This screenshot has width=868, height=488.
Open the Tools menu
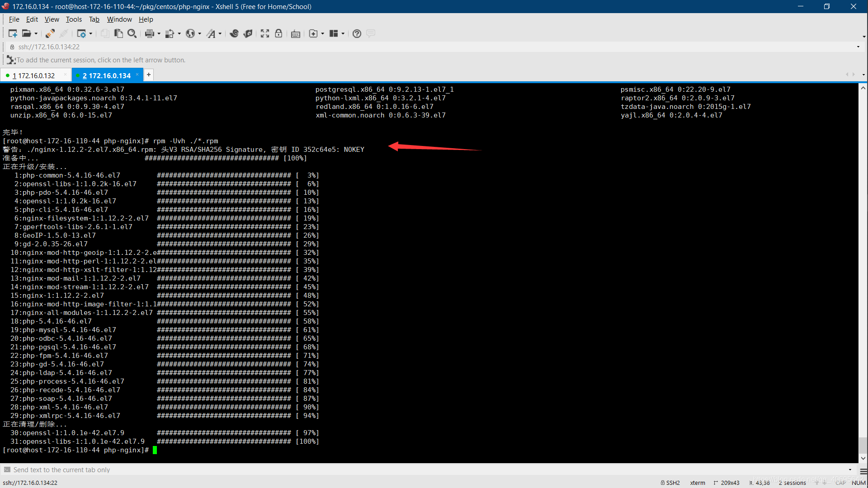[74, 19]
